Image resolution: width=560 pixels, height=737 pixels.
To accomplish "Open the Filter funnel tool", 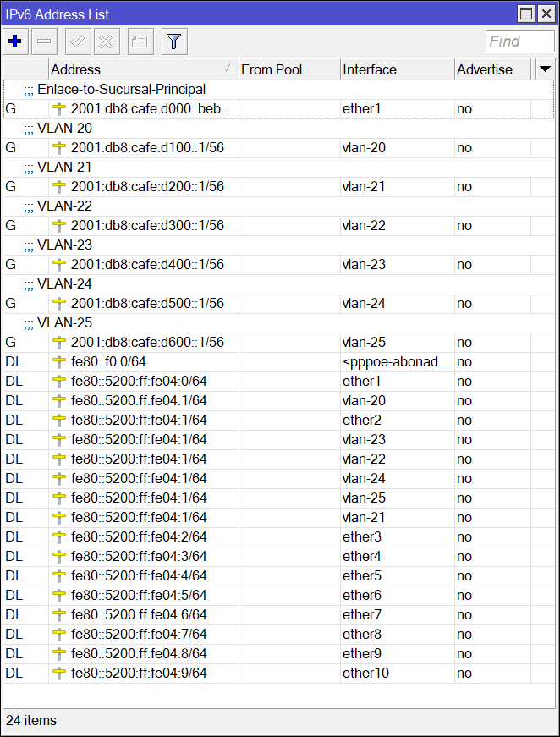I will tap(174, 41).
